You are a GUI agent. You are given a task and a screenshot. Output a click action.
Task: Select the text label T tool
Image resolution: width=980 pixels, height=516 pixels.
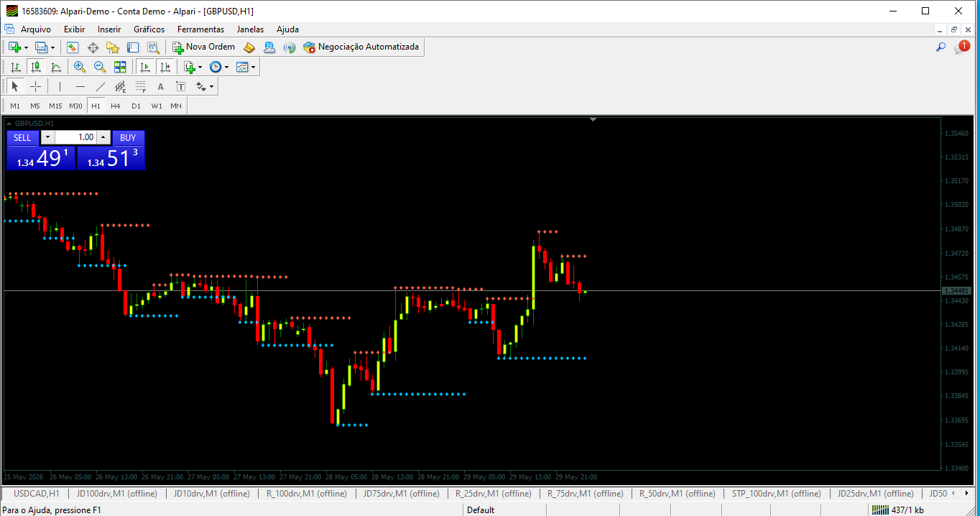pyautogui.click(x=180, y=87)
